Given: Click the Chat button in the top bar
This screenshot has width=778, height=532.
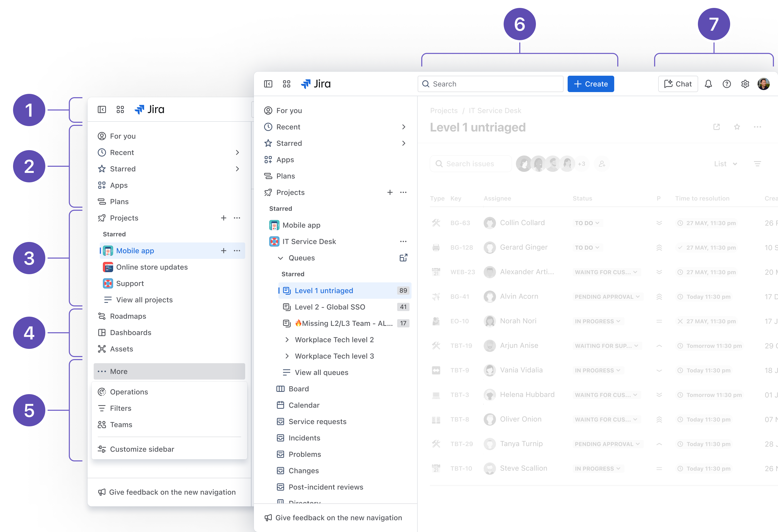Looking at the screenshot, I should tap(678, 84).
